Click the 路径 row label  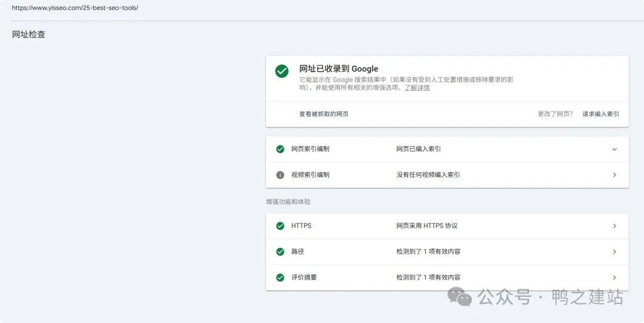(298, 251)
